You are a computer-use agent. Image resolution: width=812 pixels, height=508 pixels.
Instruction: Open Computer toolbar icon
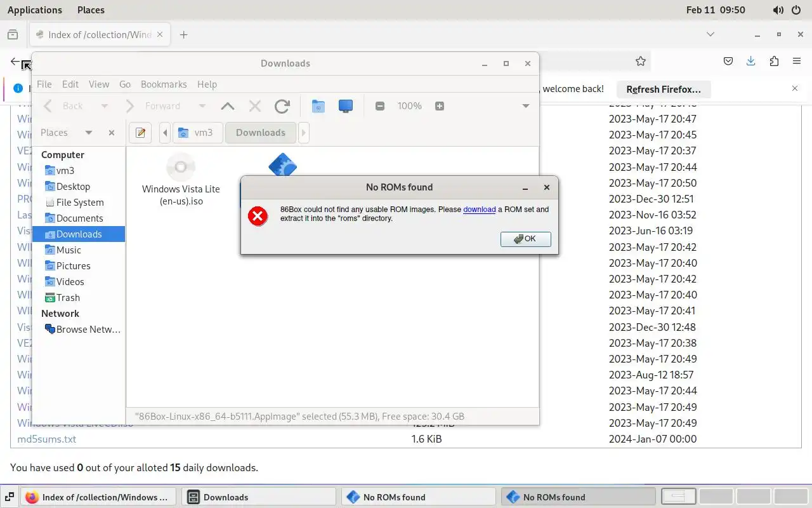(346, 106)
